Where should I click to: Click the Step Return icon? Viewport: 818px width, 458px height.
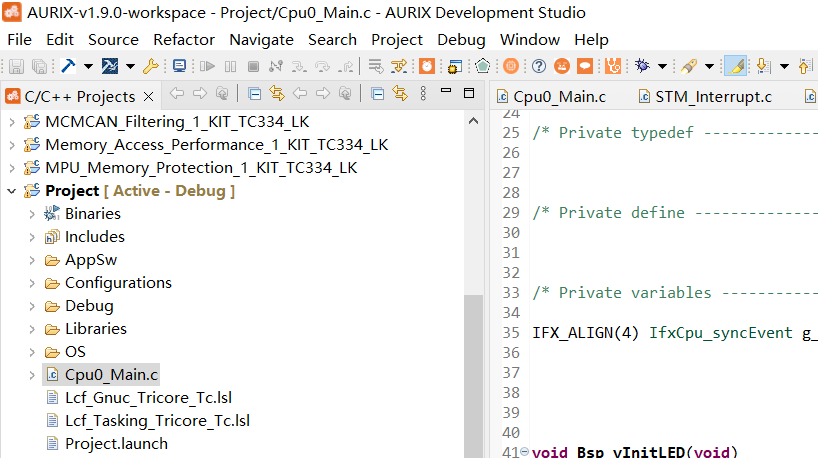click(345, 66)
